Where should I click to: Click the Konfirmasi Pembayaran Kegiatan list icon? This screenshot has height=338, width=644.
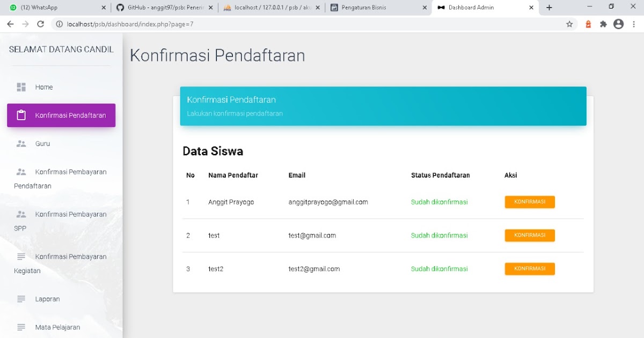[21, 256]
